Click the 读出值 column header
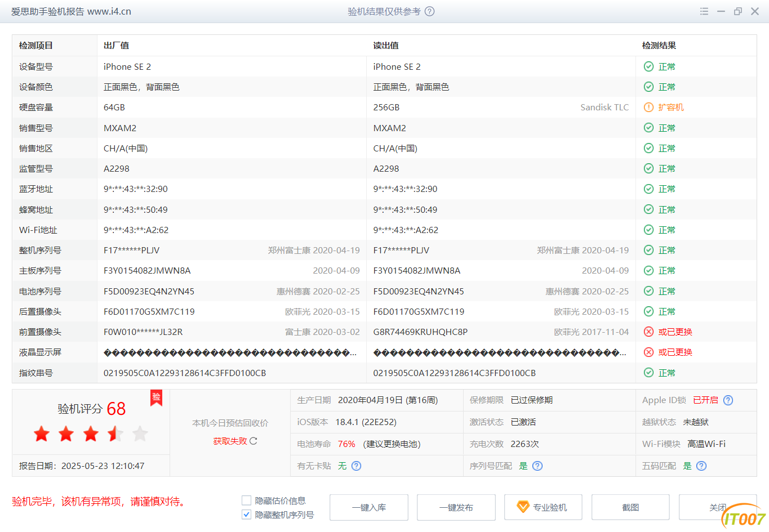769x532 pixels. 386,46
